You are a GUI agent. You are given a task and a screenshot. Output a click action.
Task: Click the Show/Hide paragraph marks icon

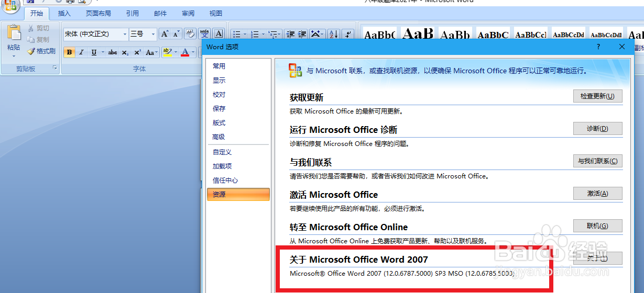point(347,34)
